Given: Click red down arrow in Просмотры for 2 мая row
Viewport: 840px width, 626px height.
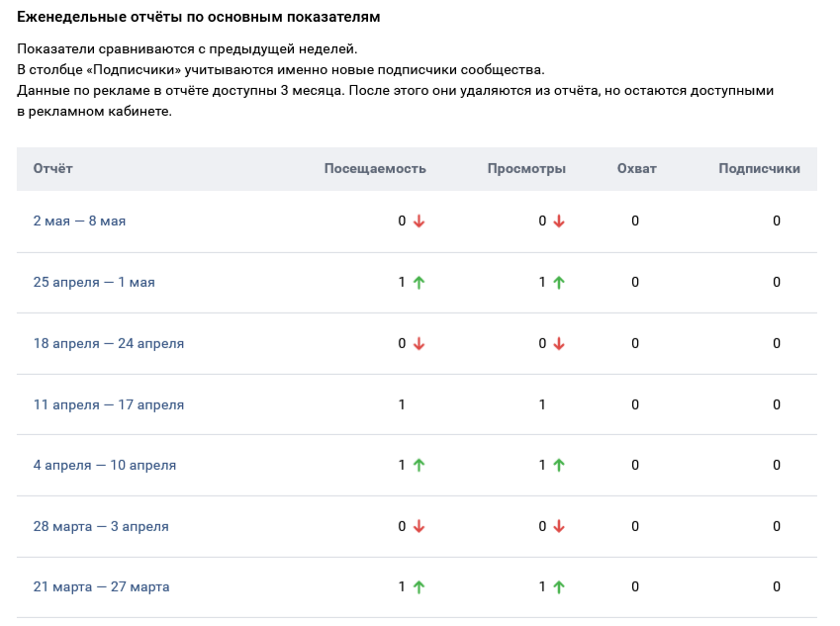Looking at the screenshot, I should [x=559, y=222].
